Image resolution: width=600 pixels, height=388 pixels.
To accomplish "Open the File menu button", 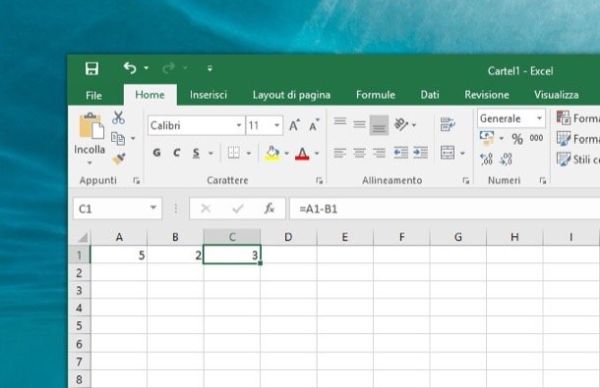I will (x=94, y=95).
